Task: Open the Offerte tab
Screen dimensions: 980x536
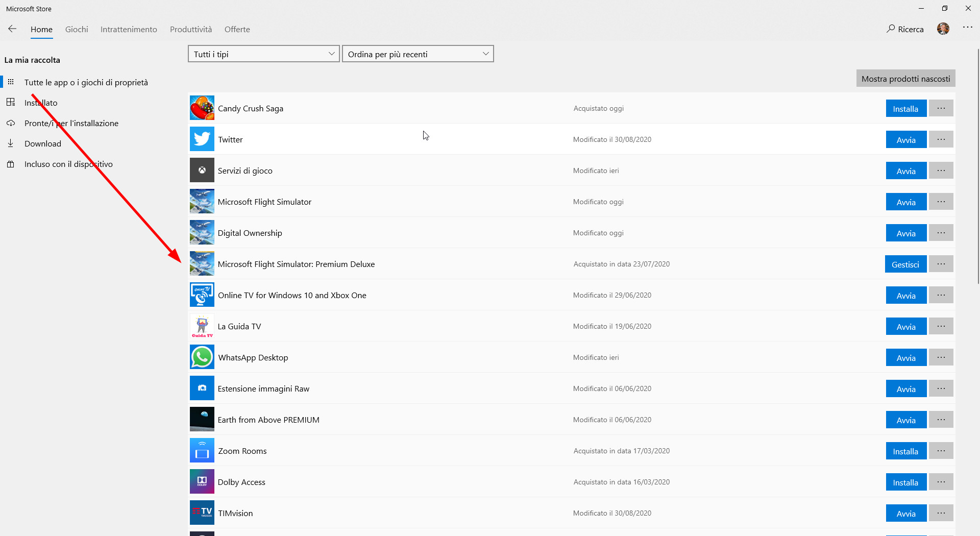Action: point(237,30)
